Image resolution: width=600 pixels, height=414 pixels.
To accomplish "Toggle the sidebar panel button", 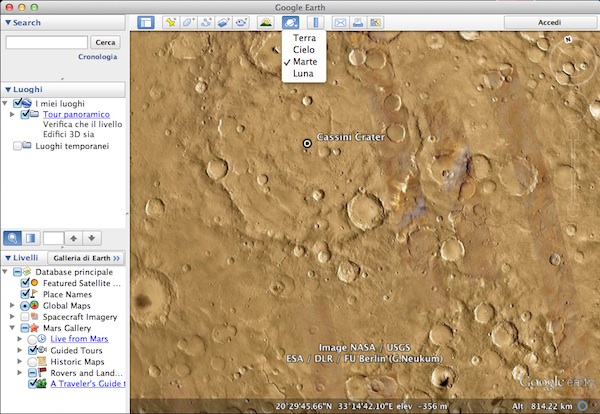I will coord(146,22).
